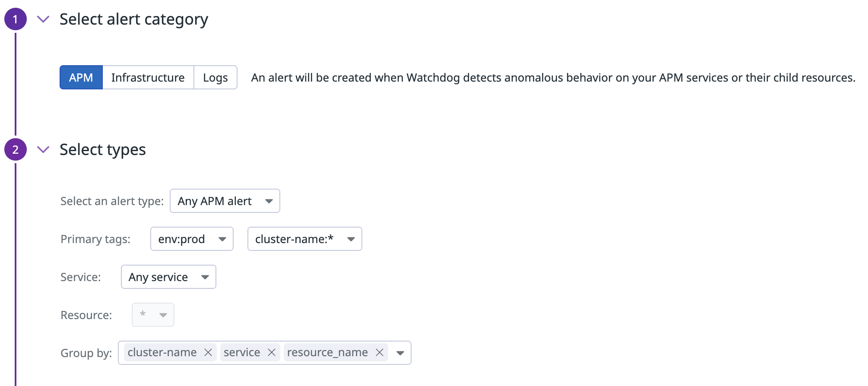Click the caret inside the env:prod selector

pos(222,239)
